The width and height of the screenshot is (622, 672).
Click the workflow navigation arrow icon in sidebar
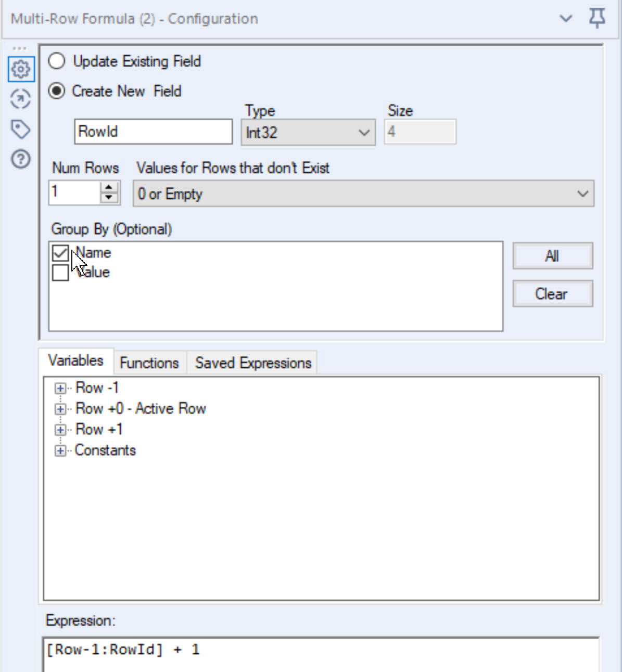tap(20, 99)
